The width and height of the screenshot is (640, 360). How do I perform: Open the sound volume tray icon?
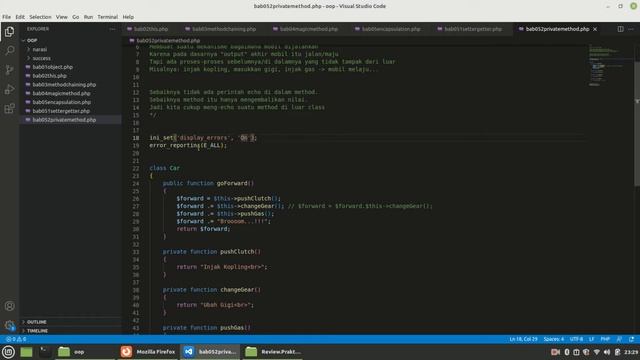[607, 352]
